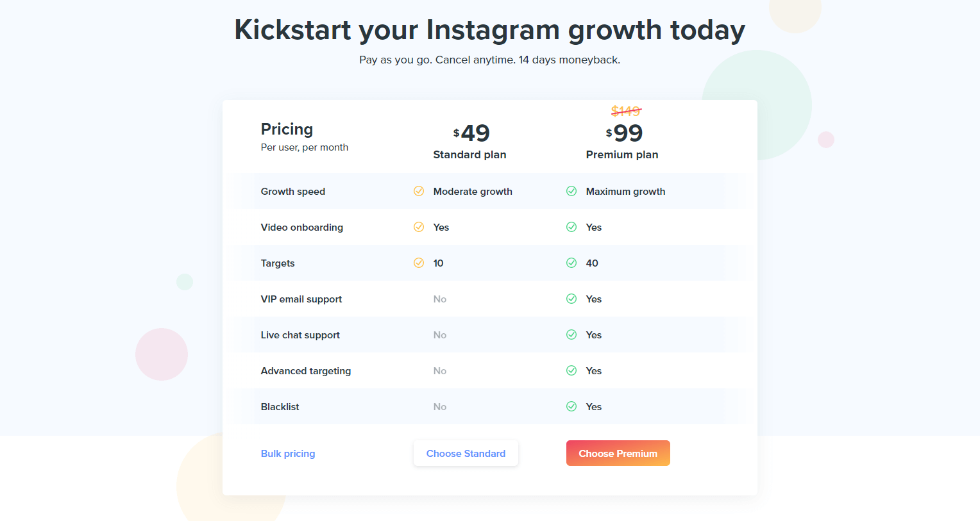Click the Pricing title in the table
The image size is (980, 521).
coord(287,129)
